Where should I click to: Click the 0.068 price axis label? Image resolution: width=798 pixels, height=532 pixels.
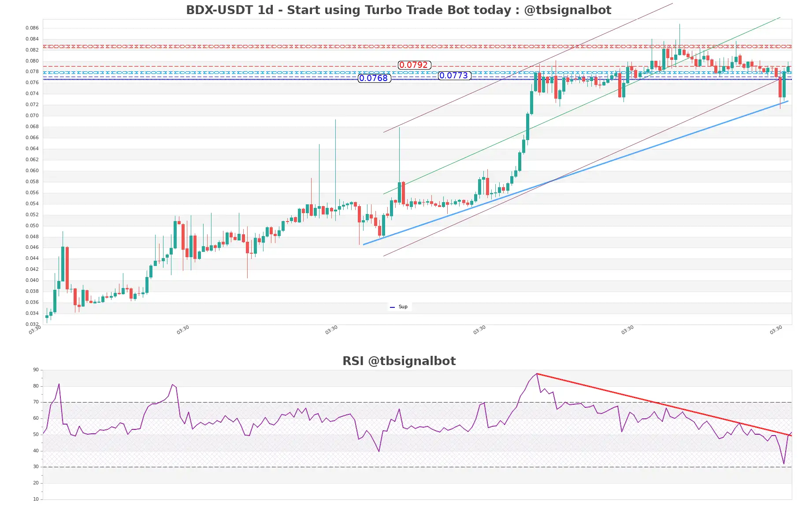click(x=32, y=127)
